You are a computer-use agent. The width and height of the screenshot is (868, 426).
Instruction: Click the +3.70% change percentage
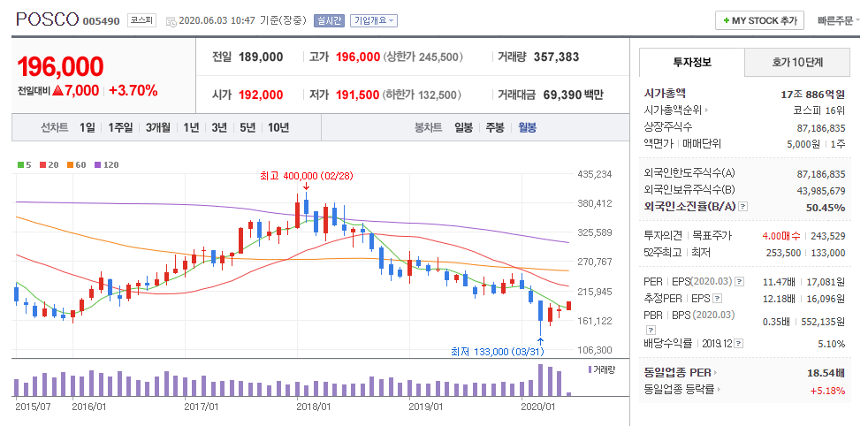133,91
